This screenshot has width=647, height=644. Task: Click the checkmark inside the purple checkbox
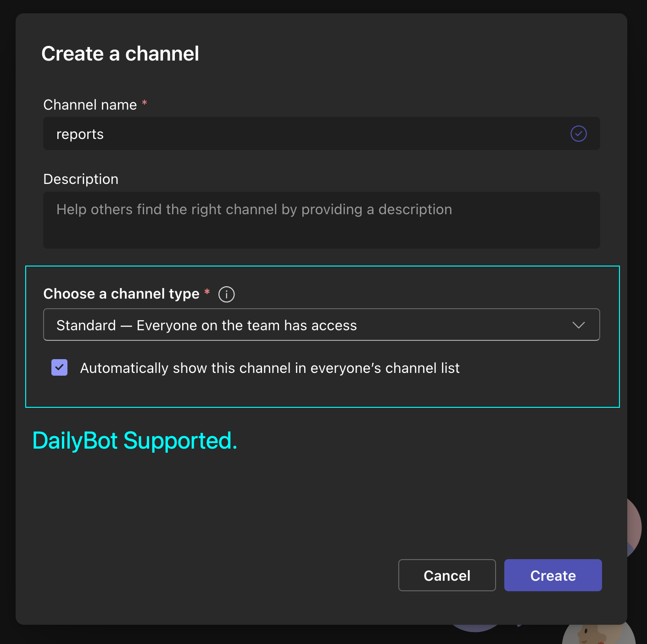coord(60,367)
